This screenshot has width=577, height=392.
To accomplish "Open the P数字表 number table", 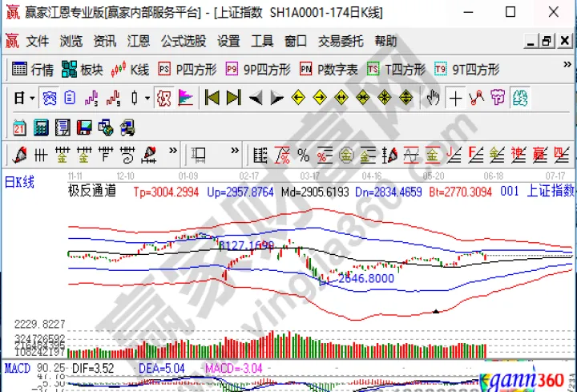I will pos(329,69).
